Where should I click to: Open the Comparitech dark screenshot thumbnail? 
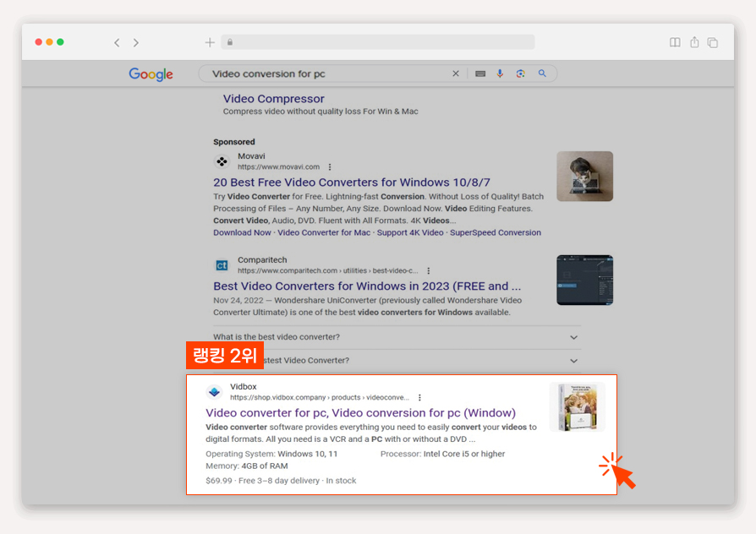click(x=585, y=280)
